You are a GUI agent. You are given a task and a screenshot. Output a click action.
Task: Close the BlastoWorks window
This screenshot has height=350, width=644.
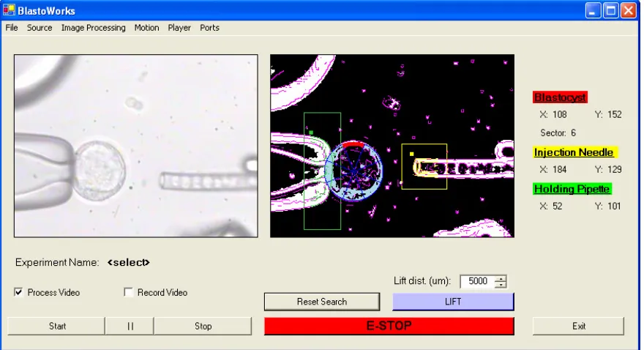pos(629,10)
